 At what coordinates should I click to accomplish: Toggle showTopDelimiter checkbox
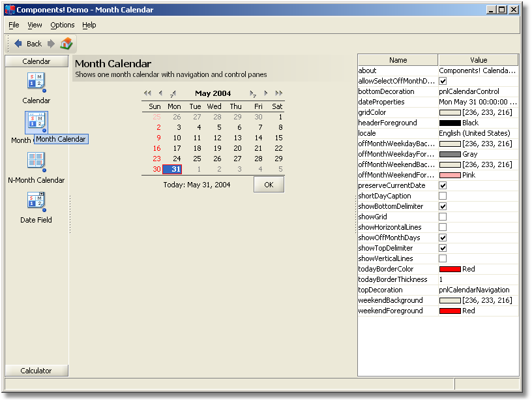click(443, 248)
